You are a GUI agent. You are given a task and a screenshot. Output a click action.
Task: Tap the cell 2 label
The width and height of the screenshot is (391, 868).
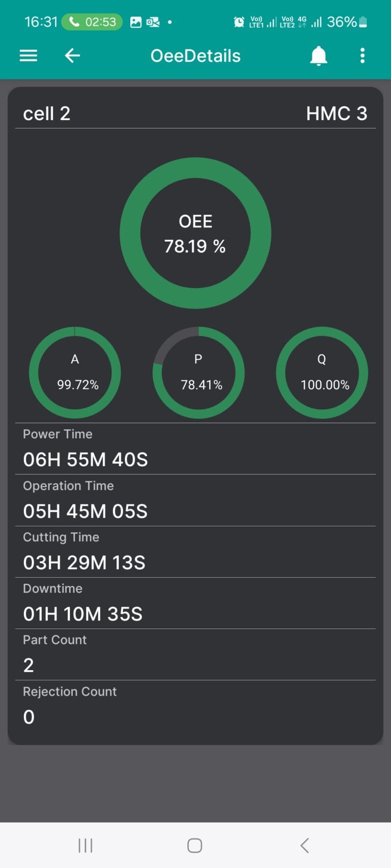point(46,113)
